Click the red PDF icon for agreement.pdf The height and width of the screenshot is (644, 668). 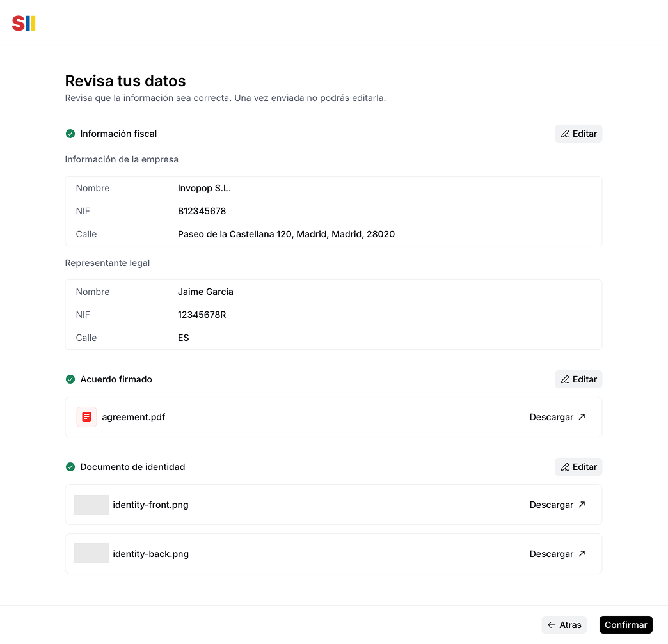click(86, 416)
